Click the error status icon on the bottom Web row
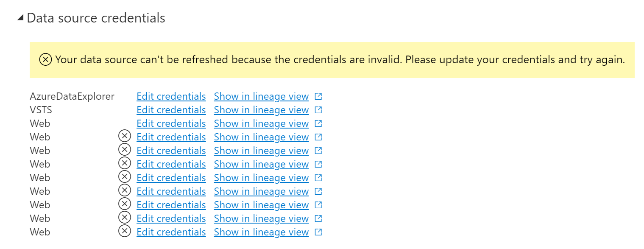 click(x=125, y=231)
